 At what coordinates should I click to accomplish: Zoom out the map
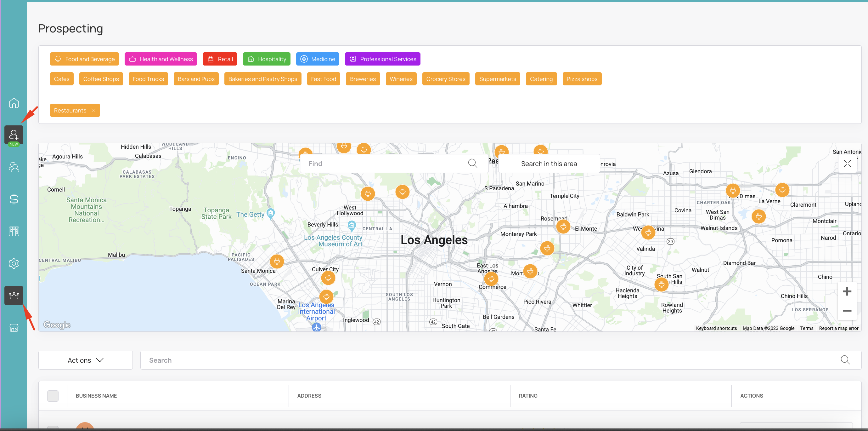(847, 311)
